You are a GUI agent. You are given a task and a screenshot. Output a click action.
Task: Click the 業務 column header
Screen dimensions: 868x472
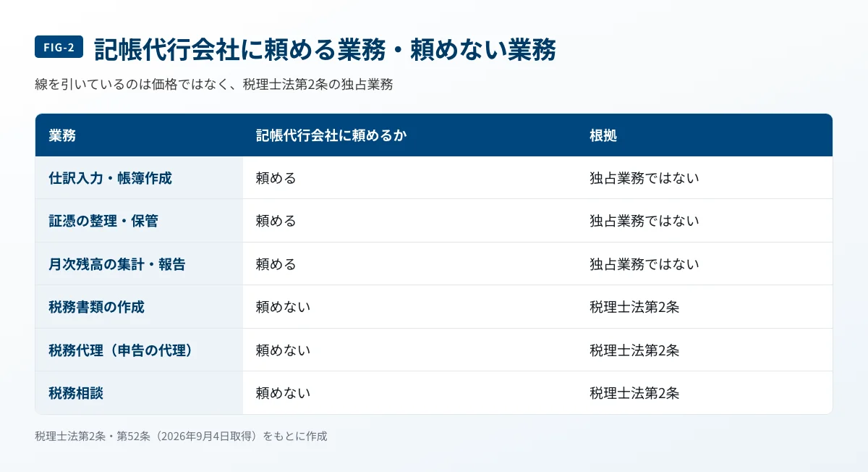tap(62, 135)
